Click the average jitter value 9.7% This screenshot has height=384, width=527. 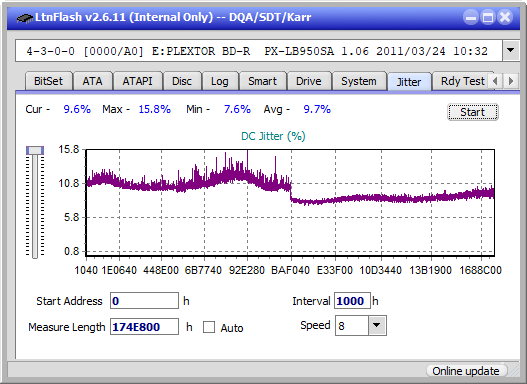pos(317,109)
